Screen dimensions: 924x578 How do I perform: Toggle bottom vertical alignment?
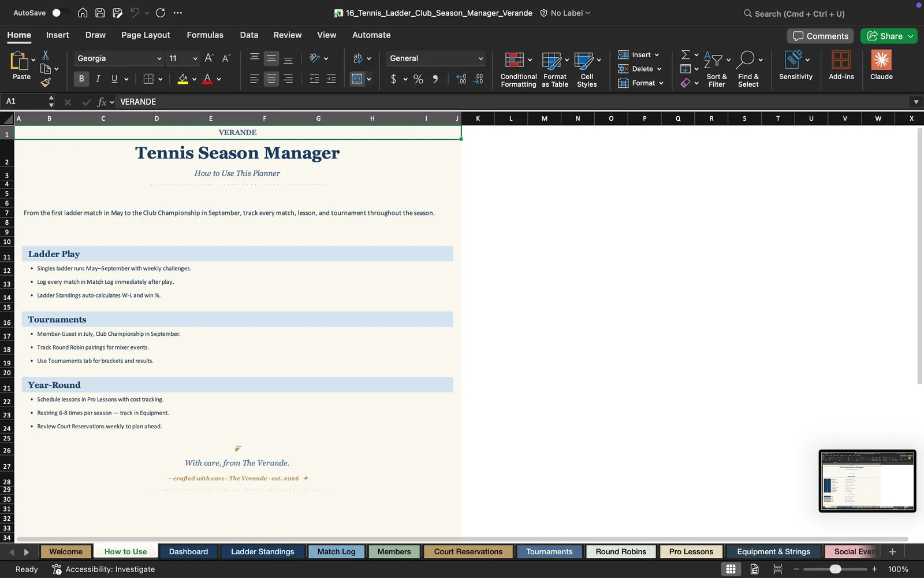click(x=288, y=58)
